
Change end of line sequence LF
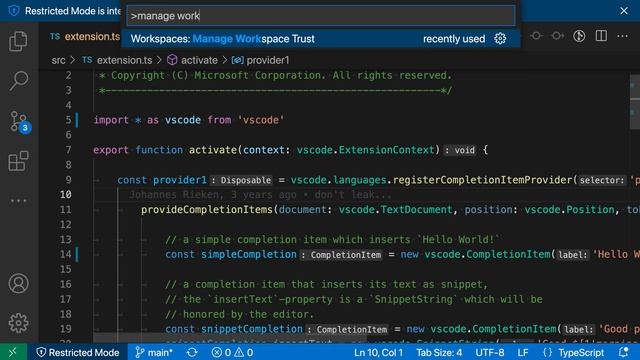click(x=523, y=352)
